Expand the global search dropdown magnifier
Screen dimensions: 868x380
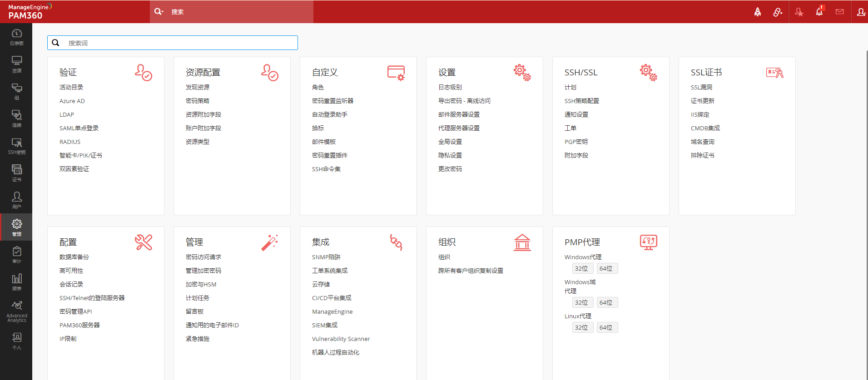[159, 12]
